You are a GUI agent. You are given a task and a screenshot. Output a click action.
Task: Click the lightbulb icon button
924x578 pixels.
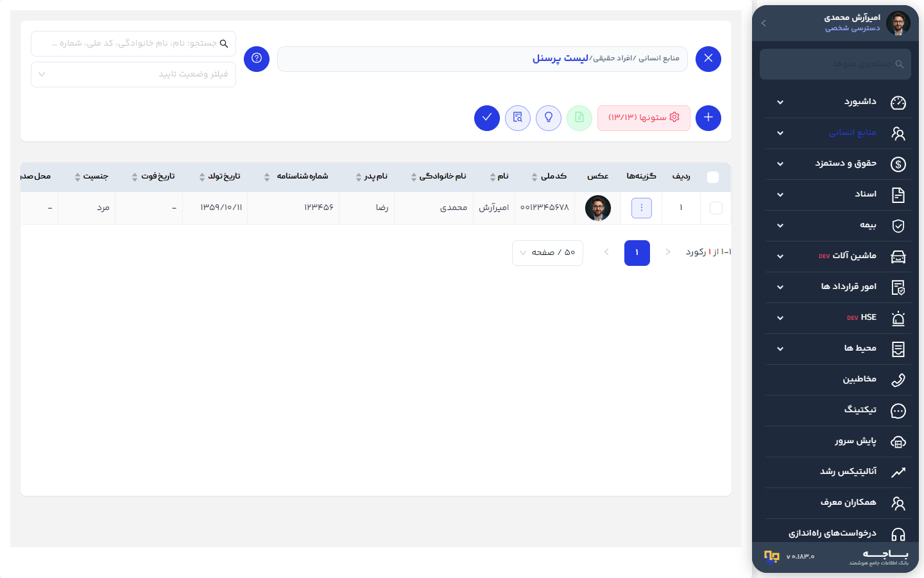pos(549,118)
